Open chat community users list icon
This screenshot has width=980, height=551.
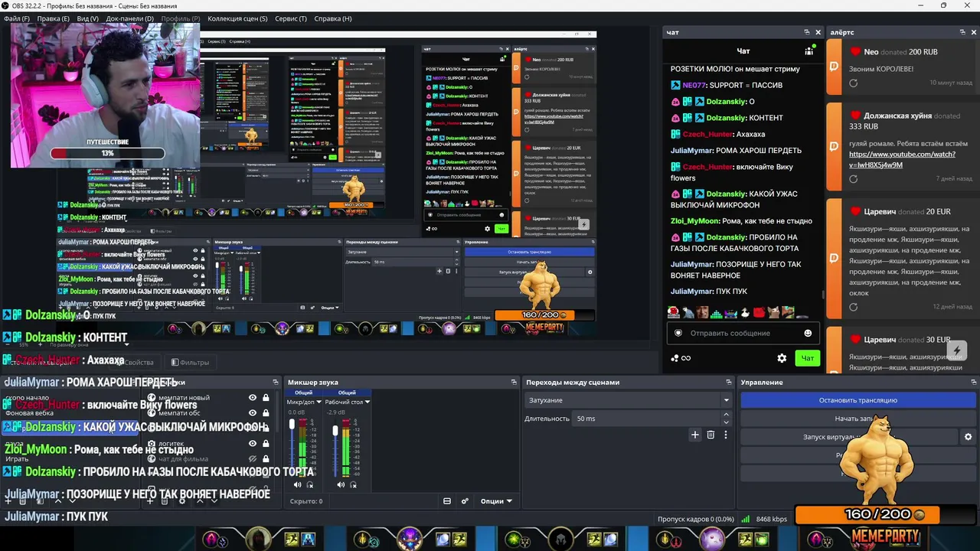click(x=809, y=51)
